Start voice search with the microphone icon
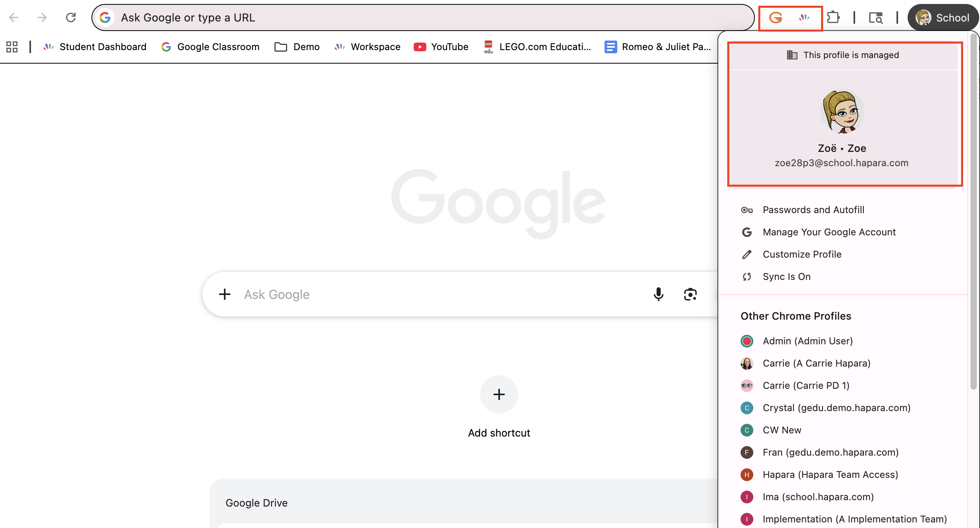Image resolution: width=980 pixels, height=528 pixels. pos(659,294)
